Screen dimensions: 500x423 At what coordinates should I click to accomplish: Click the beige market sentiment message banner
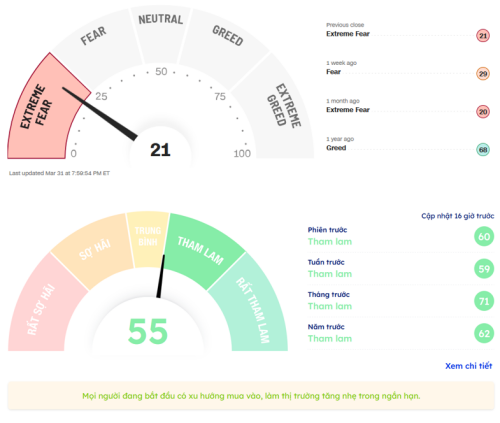click(x=251, y=396)
